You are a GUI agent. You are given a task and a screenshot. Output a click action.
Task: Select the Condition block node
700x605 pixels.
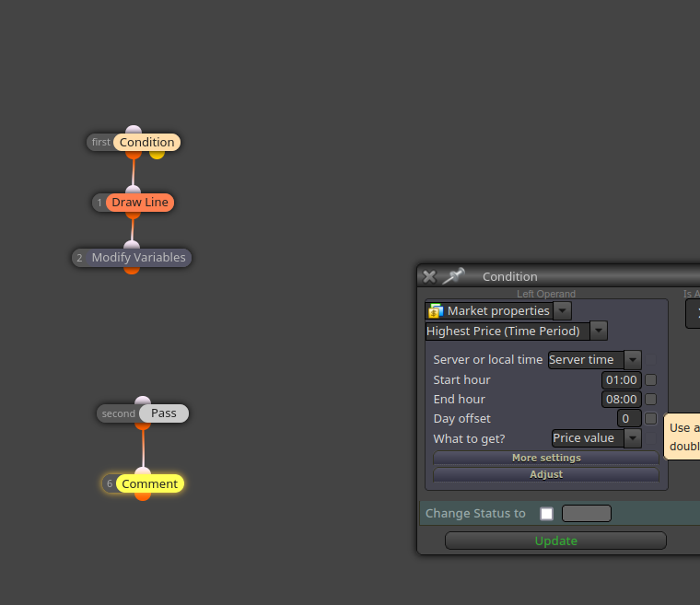146,142
